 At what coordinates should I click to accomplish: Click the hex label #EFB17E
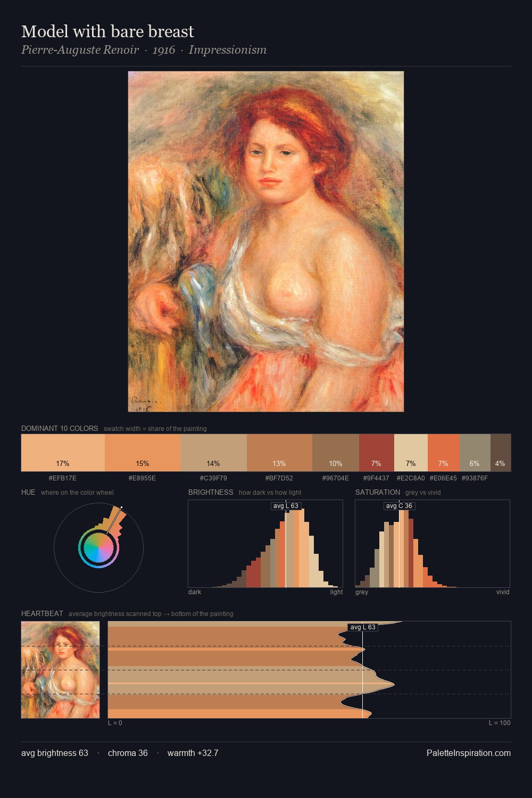point(63,478)
